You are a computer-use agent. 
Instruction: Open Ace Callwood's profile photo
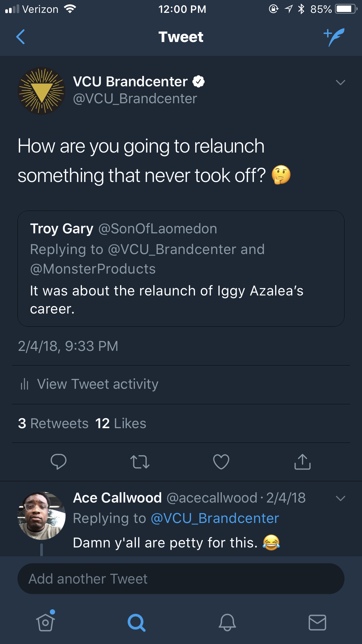point(42,516)
